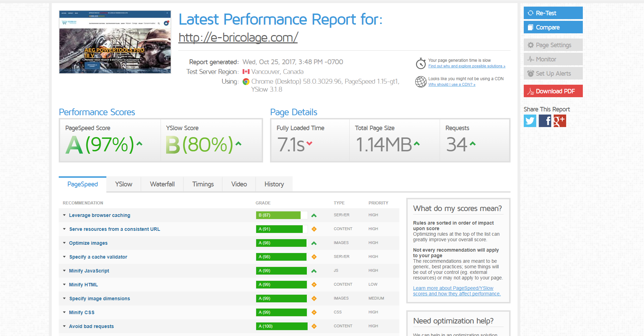Click the PRIORITY column header
Image resolution: width=644 pixels, height=336 pixels.
point(378,203)
